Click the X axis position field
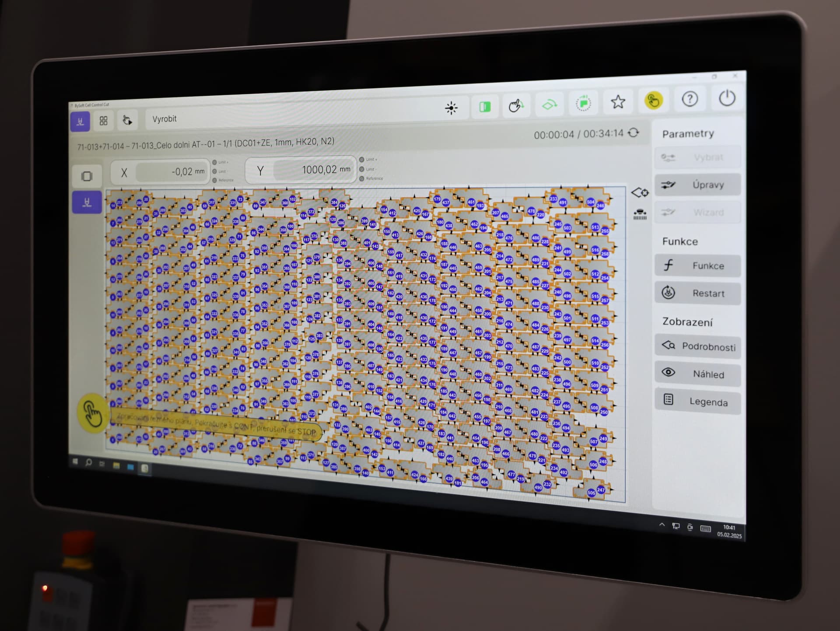The image size is (840, 631). (171, 172)
